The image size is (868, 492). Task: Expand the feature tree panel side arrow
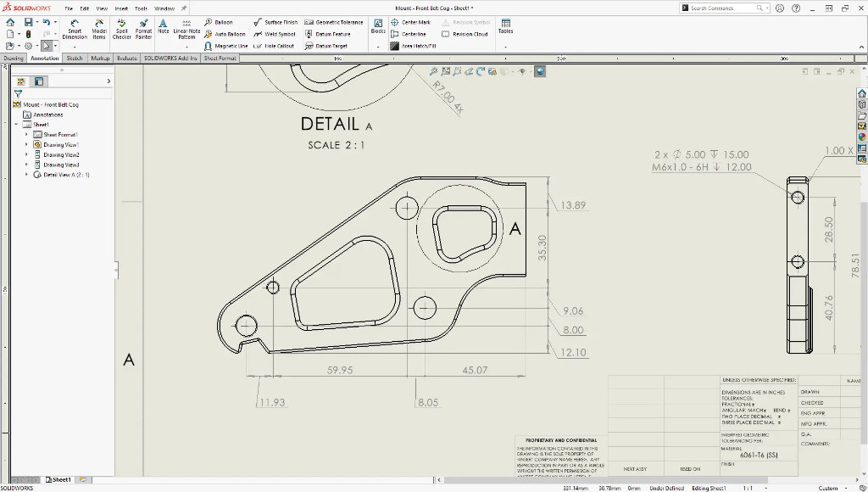[108, 81]
